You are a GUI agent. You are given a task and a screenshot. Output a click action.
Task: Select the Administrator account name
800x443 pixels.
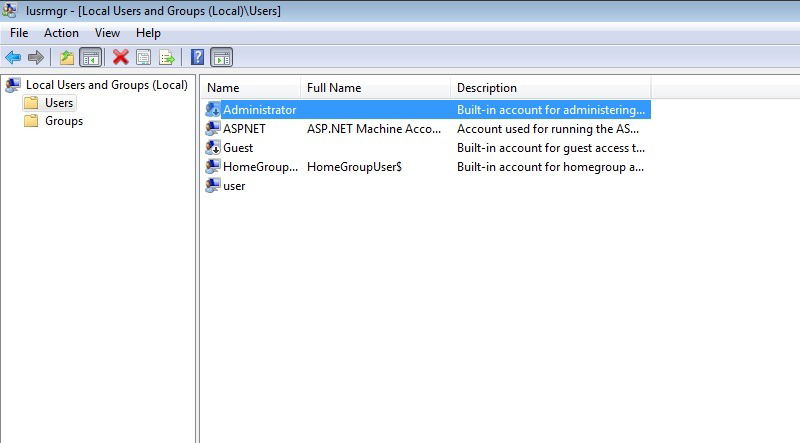coord(259,110)
